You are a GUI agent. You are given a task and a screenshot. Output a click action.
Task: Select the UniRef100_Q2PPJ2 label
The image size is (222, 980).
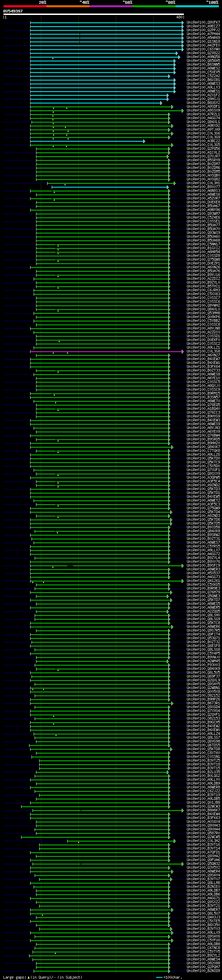click(x=203, y=31)
